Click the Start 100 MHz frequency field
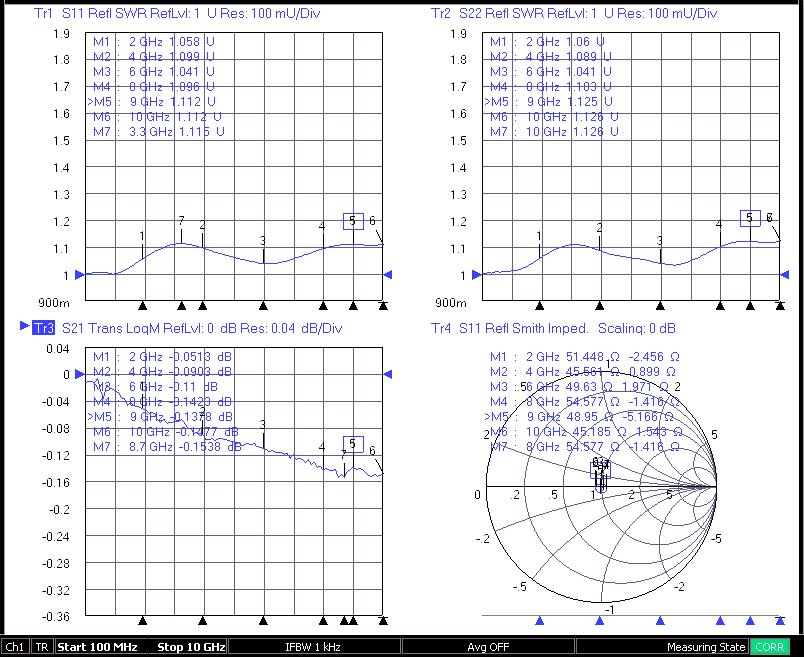The image size is (804, 657). point(97,647)
